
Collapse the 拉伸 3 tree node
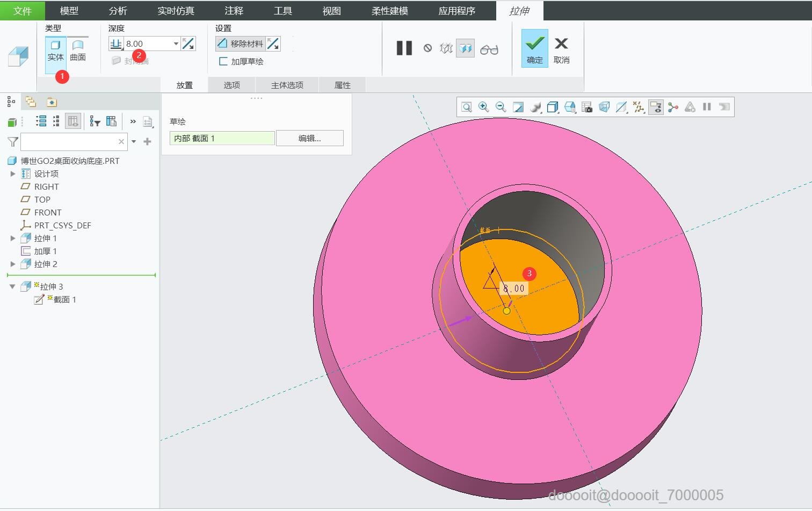pos(12,286)
